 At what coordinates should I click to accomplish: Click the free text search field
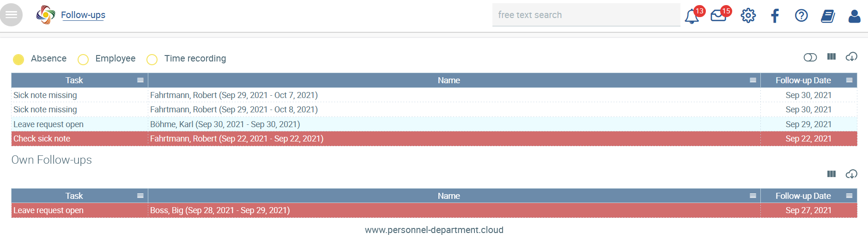[x=586, y=15]
